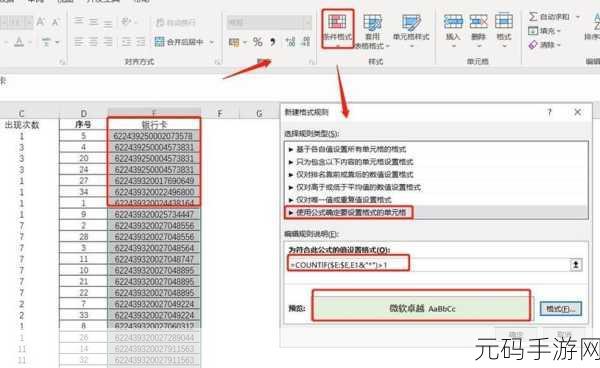Open the number format combo box
The height and width of the screenshot is (368, 600).
269,22
